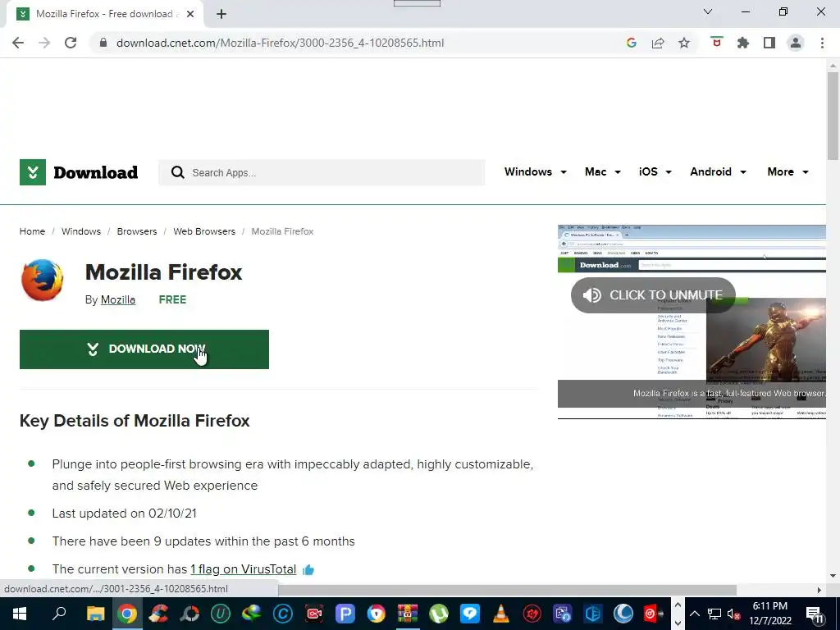Open the Web Browsers breadcrumb link

(204, 231)
